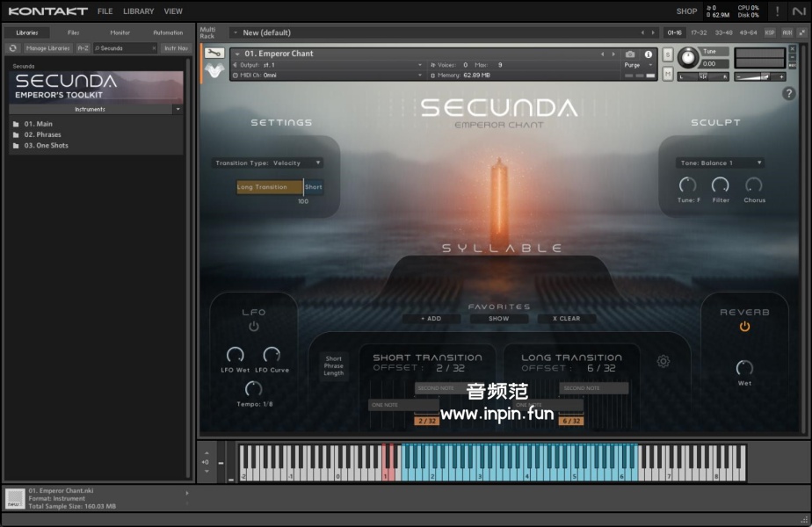
Task: Click the wrench edit-mode icon
Action: 214,53
